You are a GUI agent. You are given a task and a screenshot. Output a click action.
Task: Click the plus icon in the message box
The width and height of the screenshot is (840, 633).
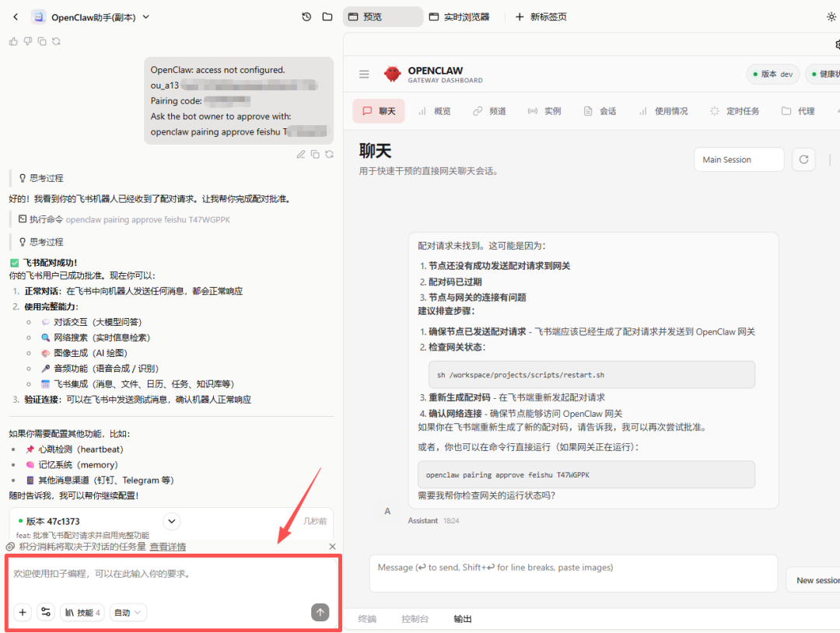23,612
